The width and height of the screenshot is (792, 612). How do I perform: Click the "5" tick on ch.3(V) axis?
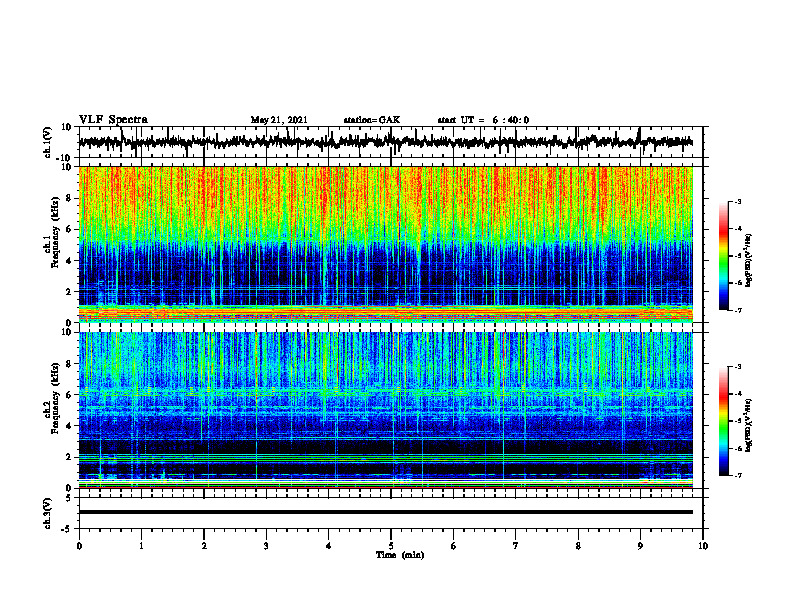[69, 498]
